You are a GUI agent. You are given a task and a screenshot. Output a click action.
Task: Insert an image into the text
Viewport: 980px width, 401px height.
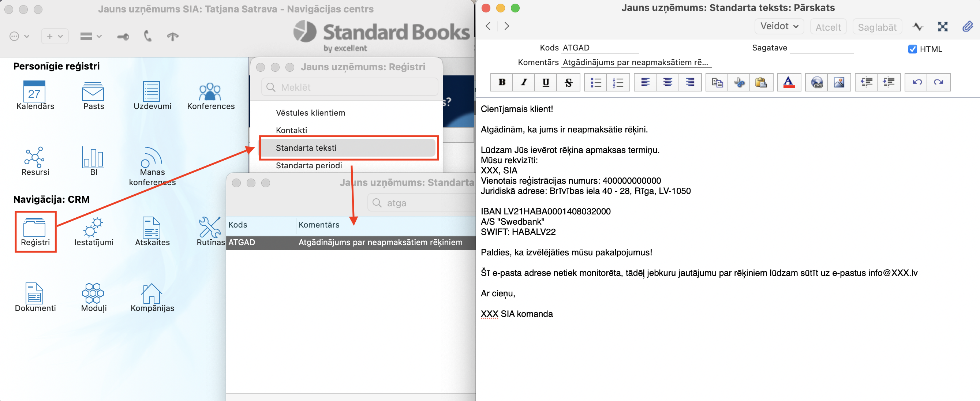click(x=839, y=82)
